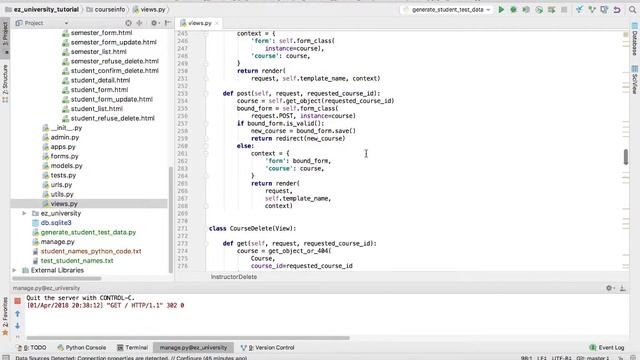Screen dimensions: 640x360
Task: Click UTF-8 encoding in status bar
Action: pyautogui.click(x=561, y=358)
